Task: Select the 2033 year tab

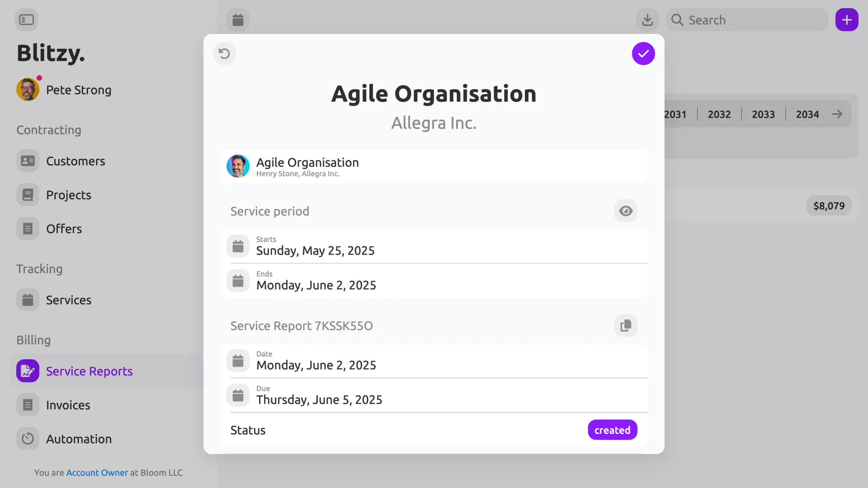Action: pyautogui.click(x=763, y=114)
